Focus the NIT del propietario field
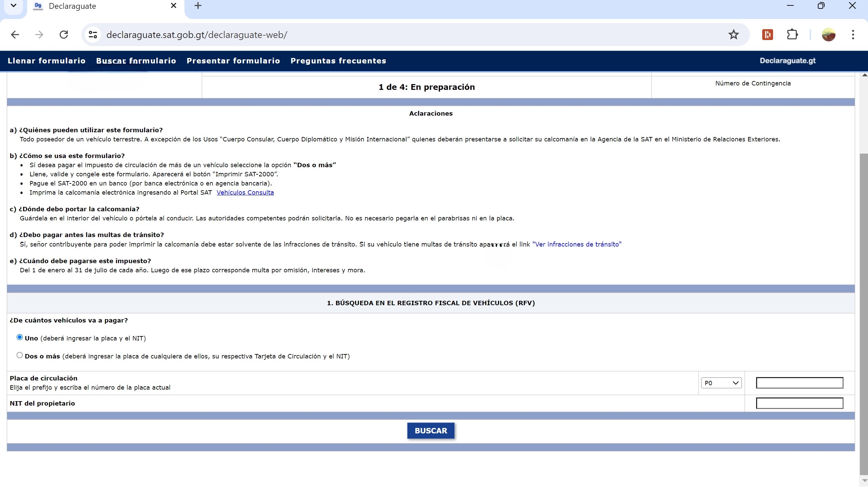Image resolution: width=868 pixels, height=489 pixels. click(799, 404)
